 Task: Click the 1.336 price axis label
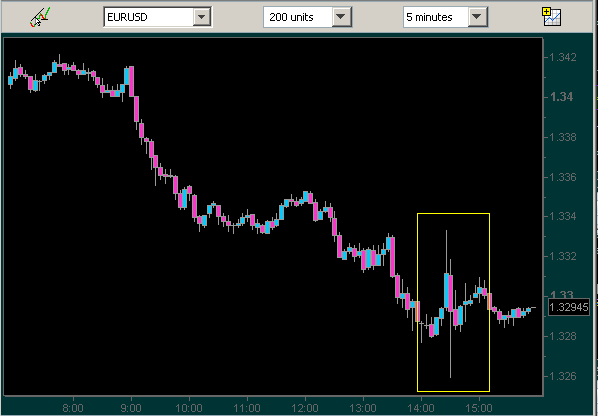pyautogui.click(x=563, y=177)
